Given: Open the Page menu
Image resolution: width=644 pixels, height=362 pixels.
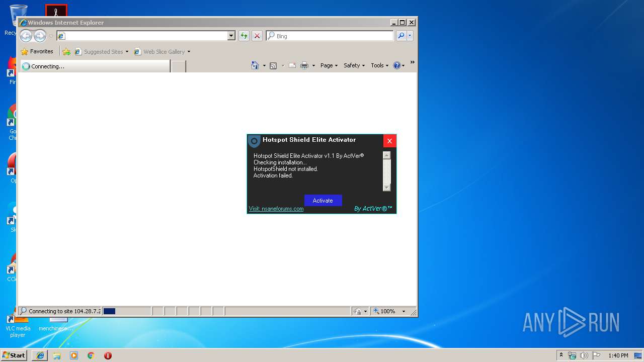Looking at the screenshot, I should pos(329,65).
